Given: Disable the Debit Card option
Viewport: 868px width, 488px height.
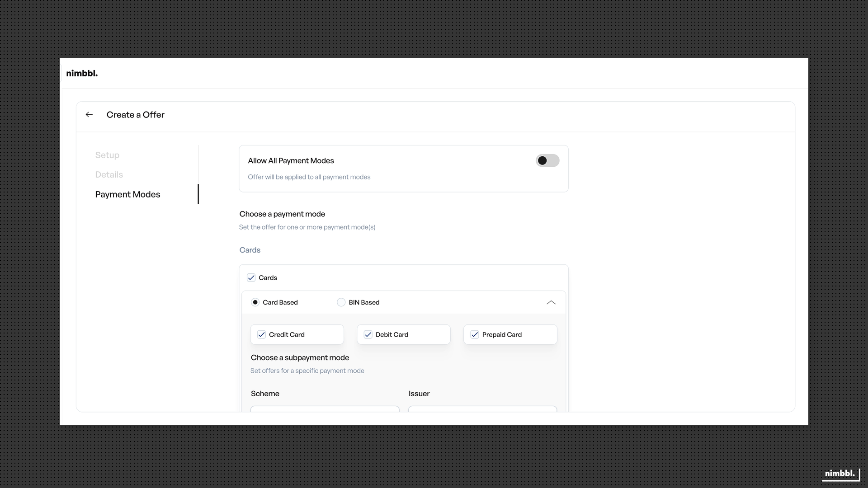Looking at the screenshot, I should (x=368, y=334).
